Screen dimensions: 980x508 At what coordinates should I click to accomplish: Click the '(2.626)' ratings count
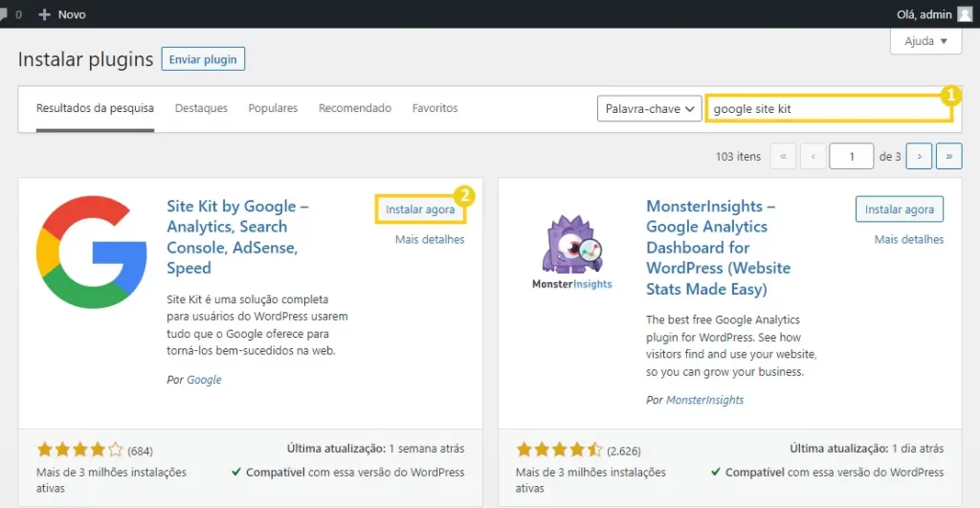click(x=624, y=451)
